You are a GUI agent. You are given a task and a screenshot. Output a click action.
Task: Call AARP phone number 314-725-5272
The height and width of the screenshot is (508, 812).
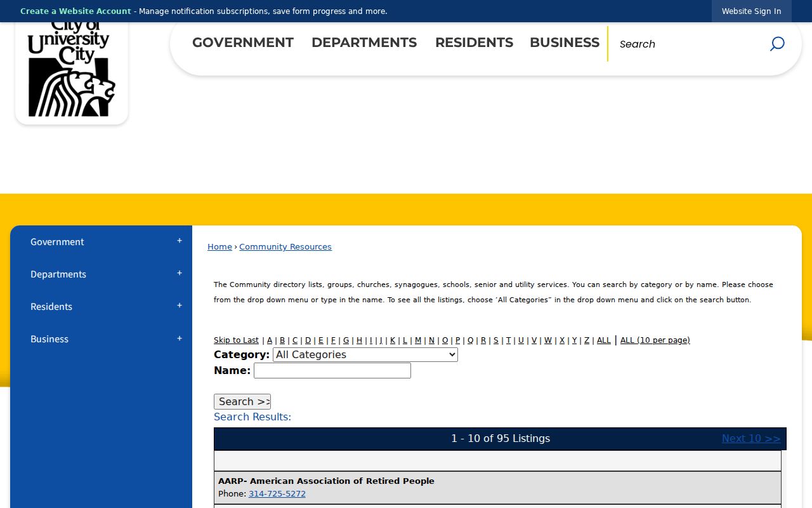tap(277, 494)
